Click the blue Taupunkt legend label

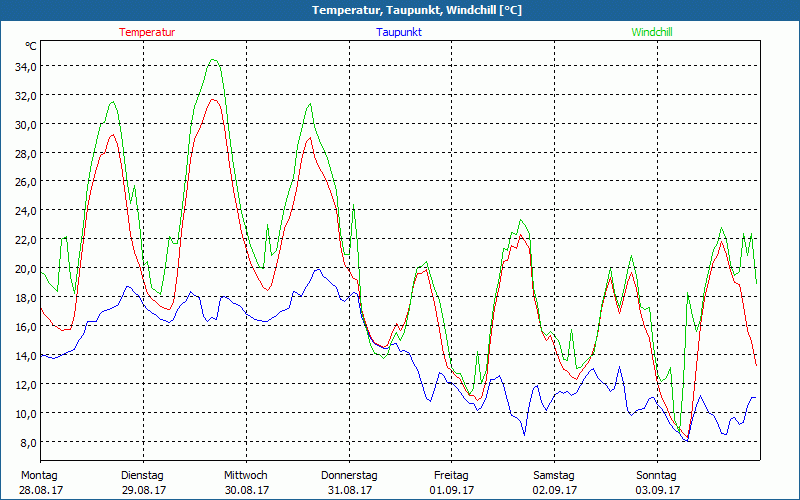click(x=399, y=32)
